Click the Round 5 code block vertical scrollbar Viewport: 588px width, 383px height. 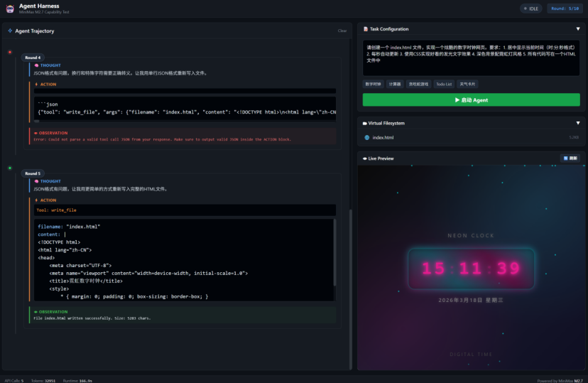(334, 259)
